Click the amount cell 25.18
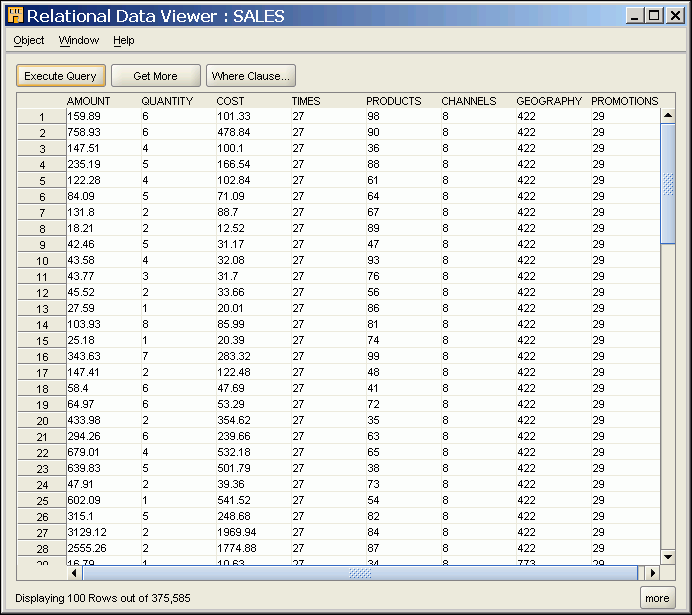 pos(104,340)
